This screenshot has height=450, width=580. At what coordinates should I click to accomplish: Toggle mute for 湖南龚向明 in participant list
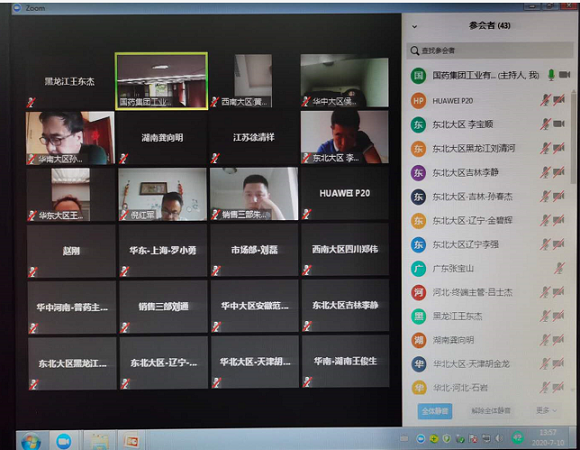tap(545, 340)
